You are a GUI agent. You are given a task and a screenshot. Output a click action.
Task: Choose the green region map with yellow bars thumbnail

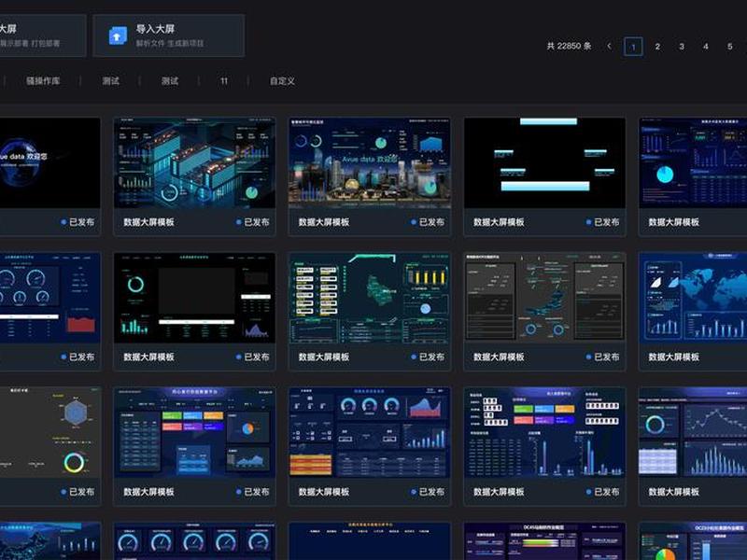point(369,298)
